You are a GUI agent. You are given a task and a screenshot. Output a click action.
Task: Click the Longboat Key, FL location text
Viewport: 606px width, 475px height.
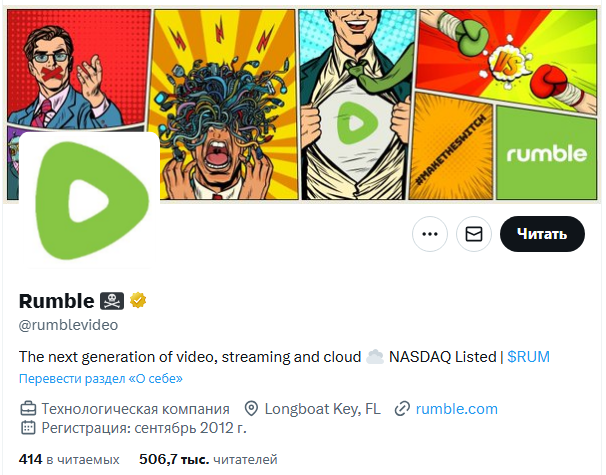(x=322, y=409)
